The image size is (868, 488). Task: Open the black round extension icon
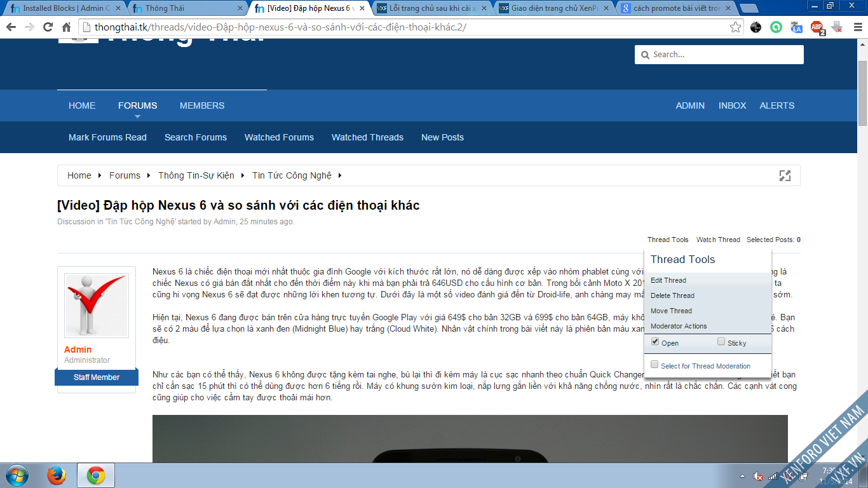click(756, 27)
